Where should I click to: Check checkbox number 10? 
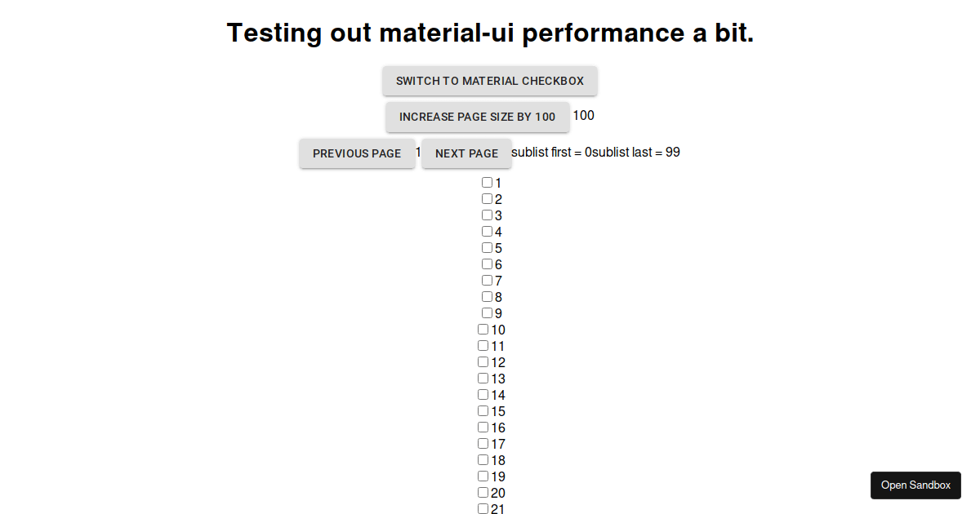483,329
